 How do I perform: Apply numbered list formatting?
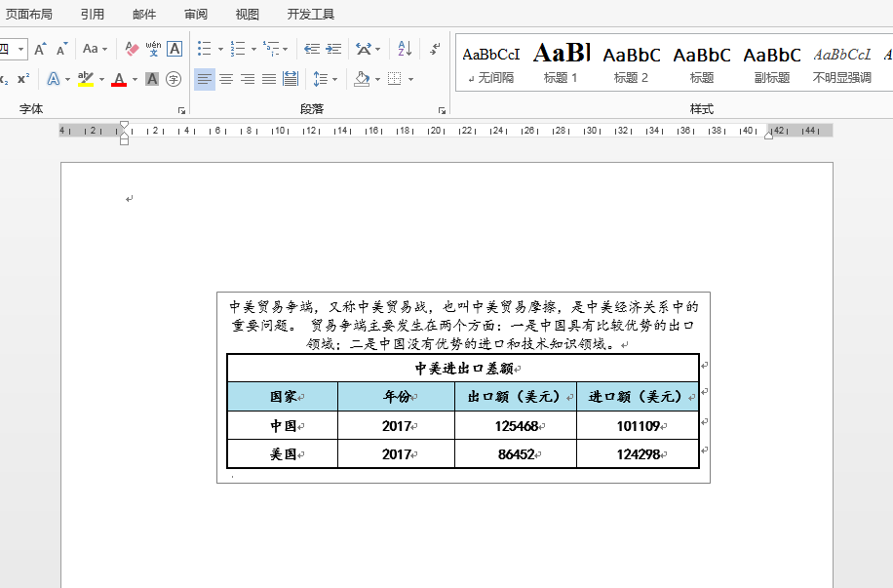tap(238, 49)
